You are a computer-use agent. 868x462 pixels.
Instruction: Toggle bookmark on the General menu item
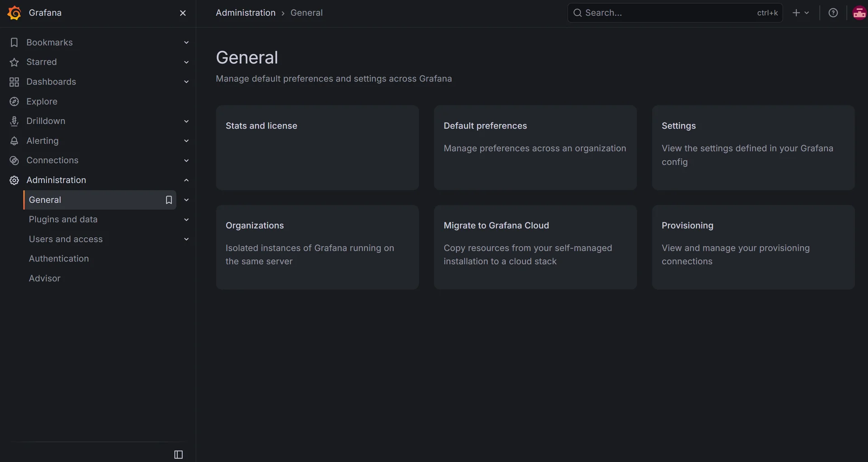[x=169, y=200]
